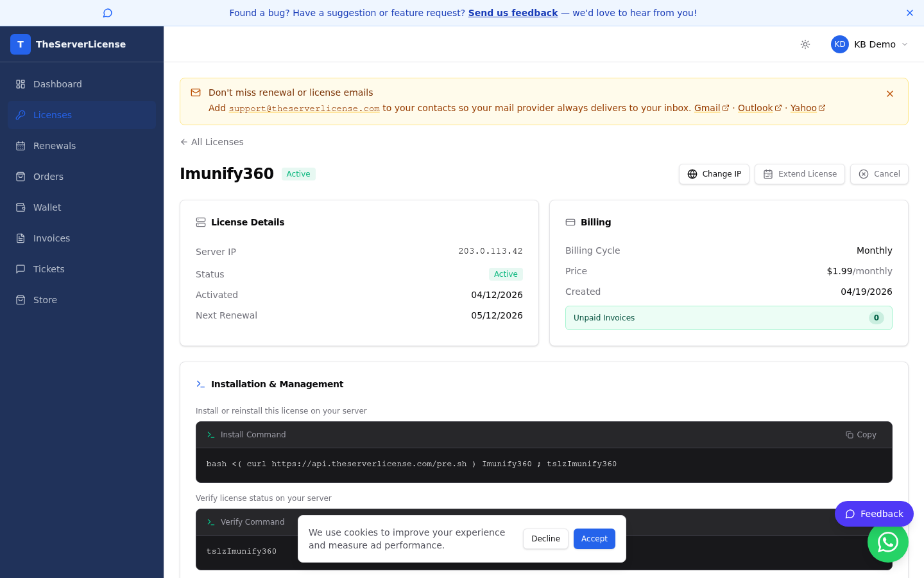Open the Tickets menu item
Screen dimensions: 924x578
[x=81, y=269]
